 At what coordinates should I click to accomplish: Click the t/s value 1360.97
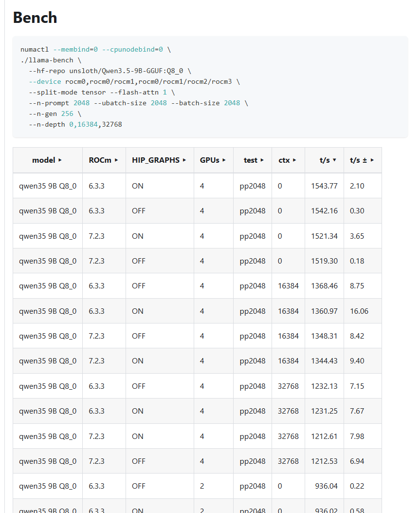(x=324, y=311)
